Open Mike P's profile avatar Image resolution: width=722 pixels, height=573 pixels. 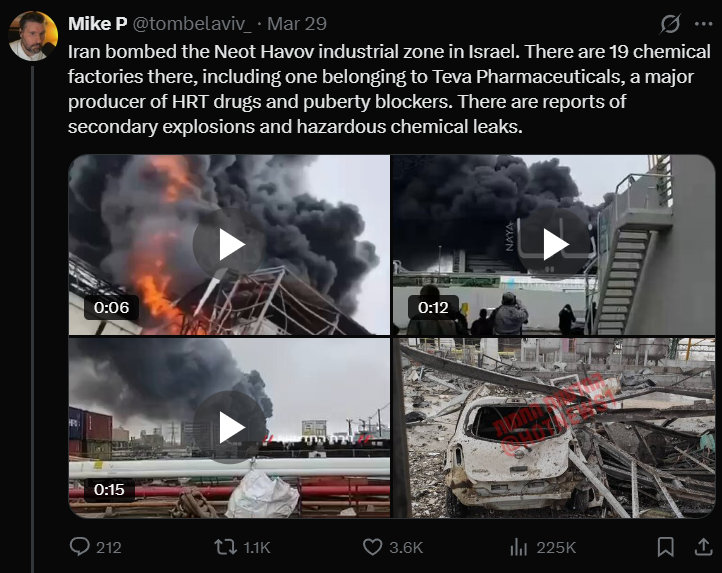point(33,36)
